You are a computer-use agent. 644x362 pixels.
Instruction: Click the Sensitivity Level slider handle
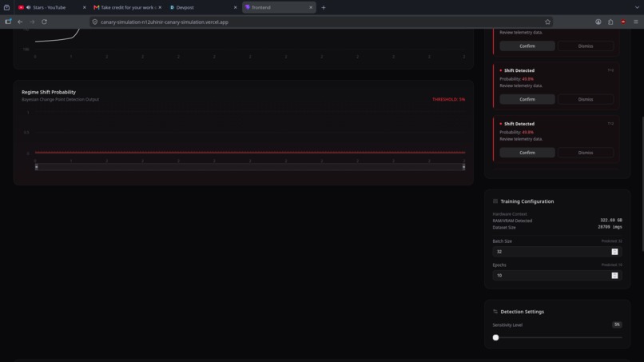tap(495, 337)
